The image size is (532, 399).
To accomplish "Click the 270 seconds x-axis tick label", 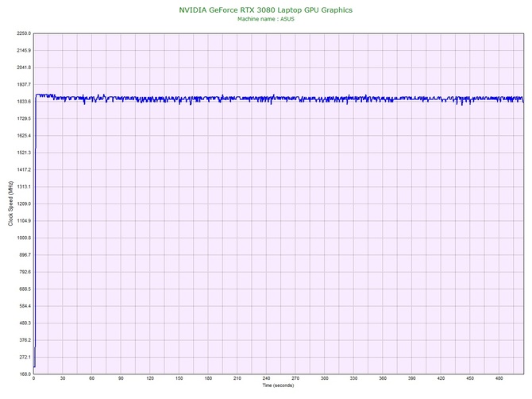I will click(x=295, y=378).
